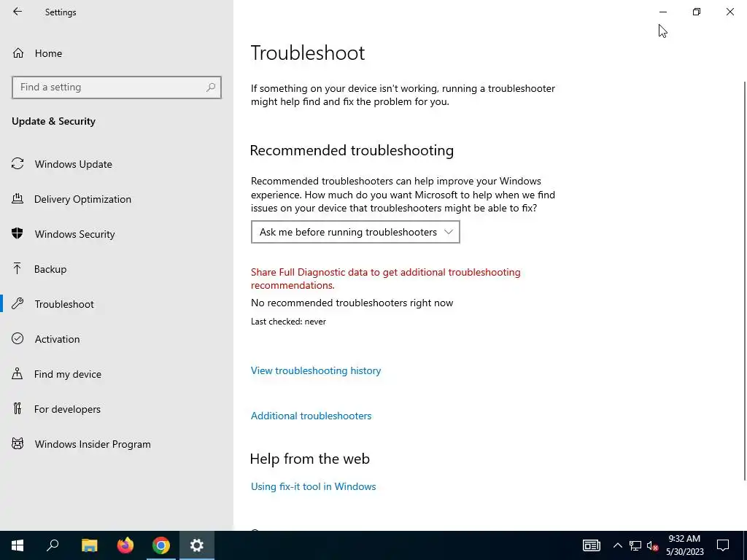Open the Activation section
The height and width of the screenshot is (560, 747).
tap(117, 339)
